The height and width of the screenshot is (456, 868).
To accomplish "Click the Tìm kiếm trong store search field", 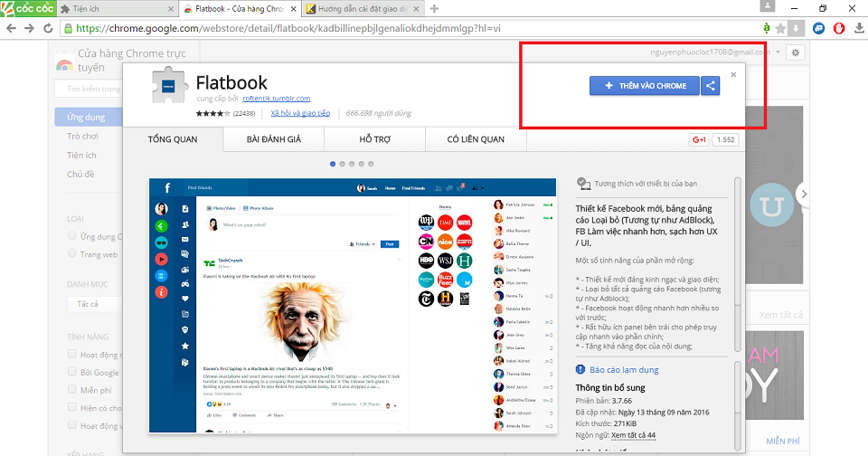I will 89,89.
